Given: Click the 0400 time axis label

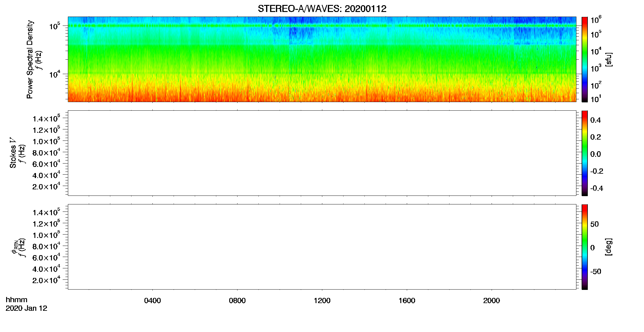Looking at the screenshot, I should (x=152, y=301).
